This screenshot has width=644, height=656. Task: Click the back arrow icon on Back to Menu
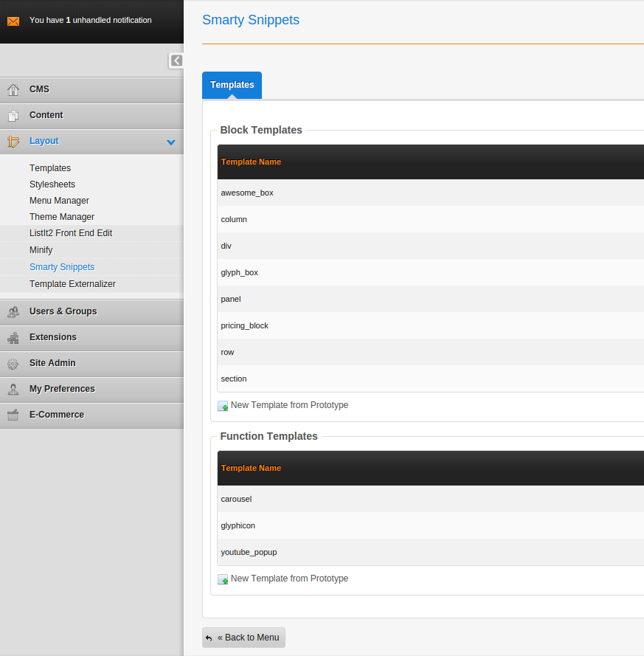pos(209,638)
